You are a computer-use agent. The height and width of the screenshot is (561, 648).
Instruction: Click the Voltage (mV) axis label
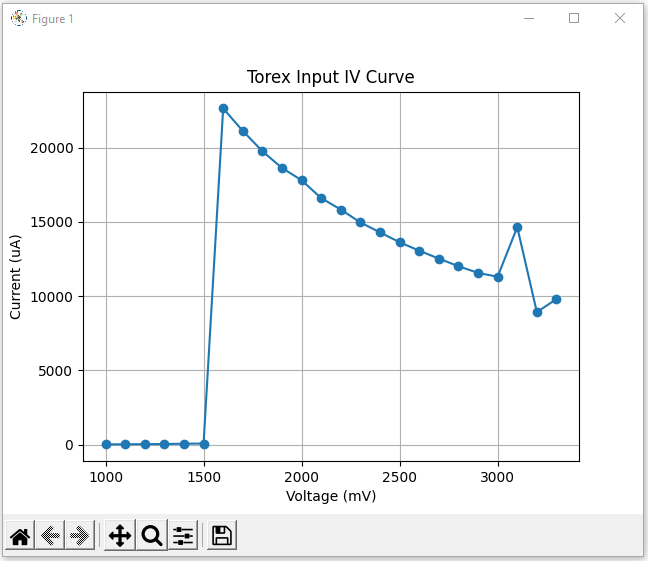coord(331,496)
